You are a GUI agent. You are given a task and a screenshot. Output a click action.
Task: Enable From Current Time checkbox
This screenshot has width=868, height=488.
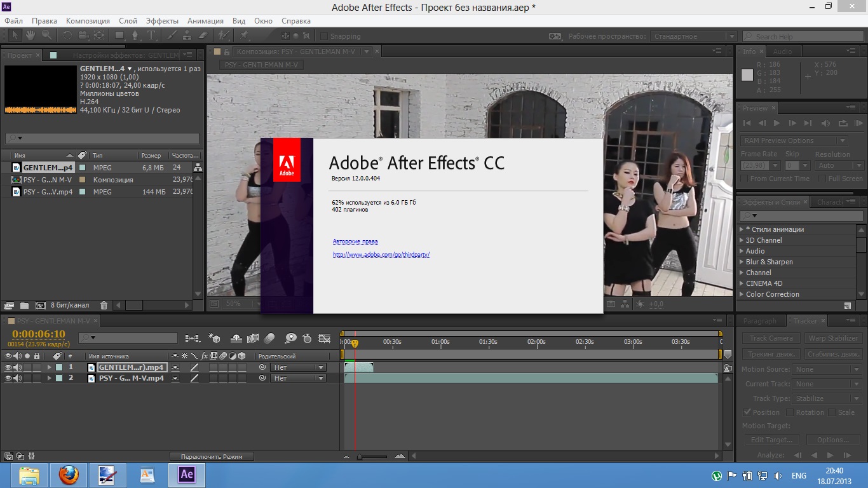[745, 179]
